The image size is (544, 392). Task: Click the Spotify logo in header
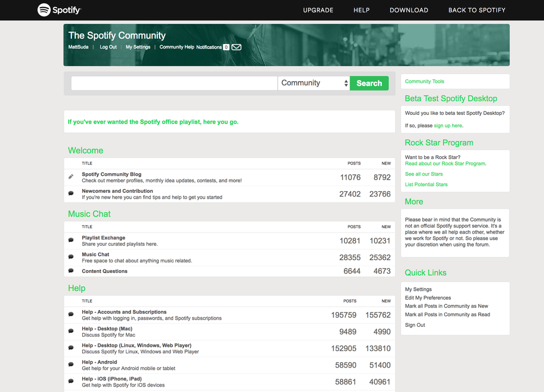click(x=59, y=10)
